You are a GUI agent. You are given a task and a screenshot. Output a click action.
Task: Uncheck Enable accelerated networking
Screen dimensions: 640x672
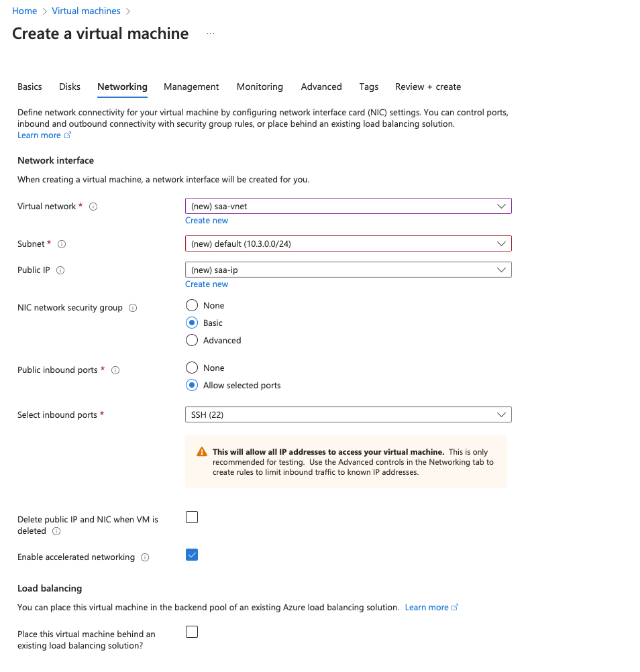[191, 555]
